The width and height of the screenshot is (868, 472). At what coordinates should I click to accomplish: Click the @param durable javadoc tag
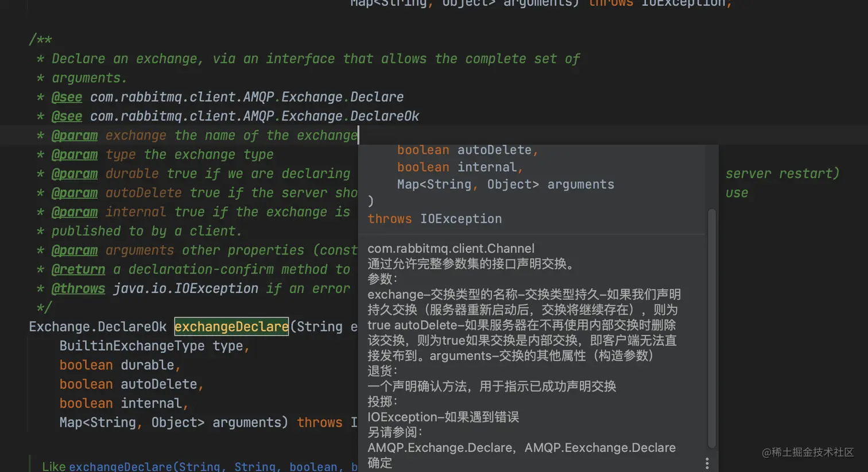[75, 174]
